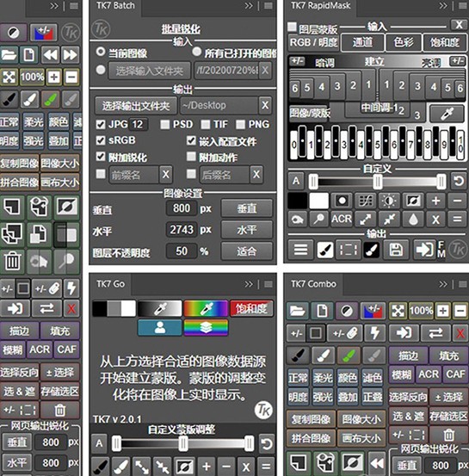Click the color eyedropper in TK7 Go
Viewport: 469px width, 476px height.
pyautogui.click(x=206, y=309)
